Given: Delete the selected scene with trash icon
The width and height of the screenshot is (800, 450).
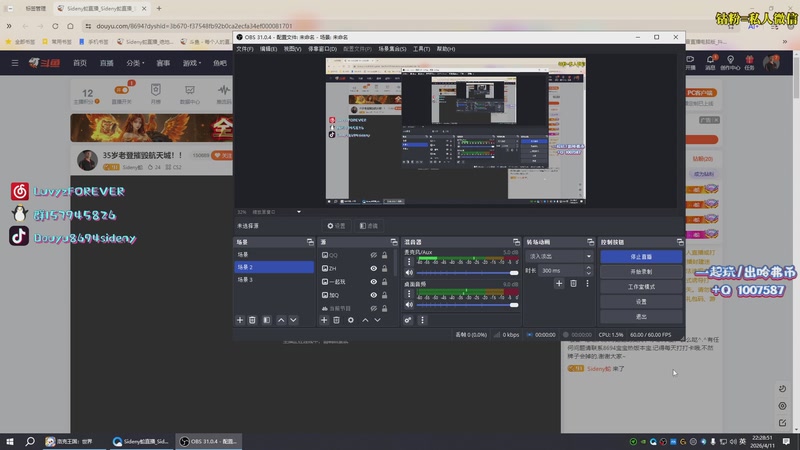Looking at the screenshot, I should 252,320.
